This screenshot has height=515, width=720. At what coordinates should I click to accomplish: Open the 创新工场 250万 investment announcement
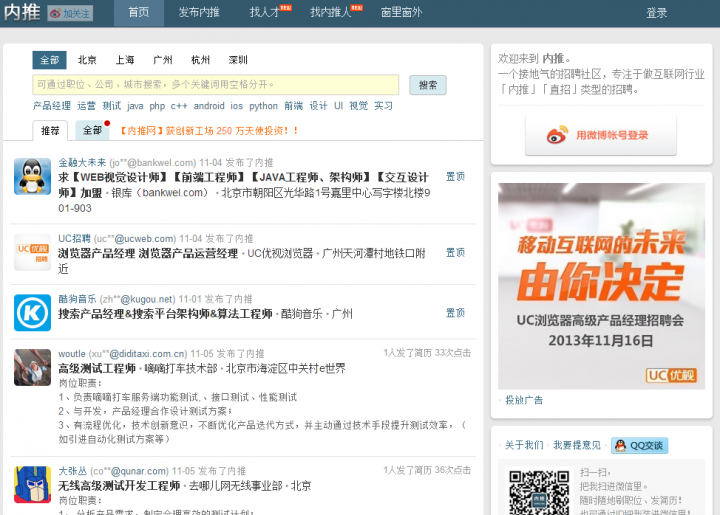coord(209,131)
